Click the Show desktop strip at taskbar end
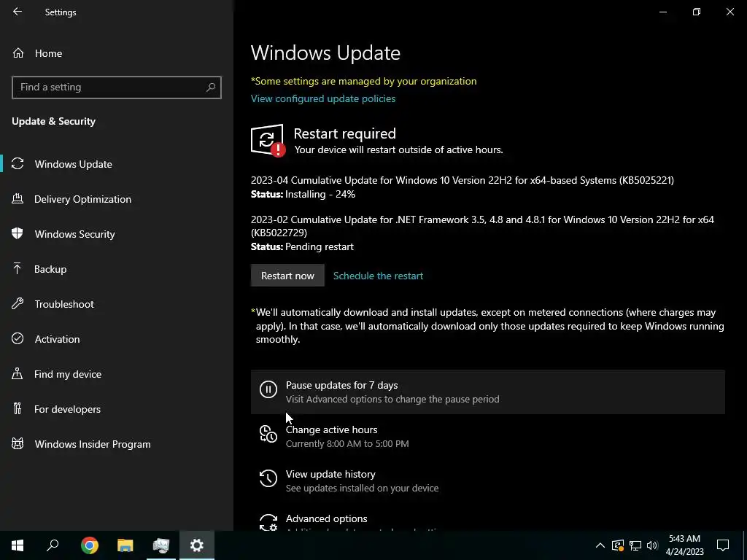Image resolution: width=747 pixels, height=560 pixels. [745, 545]
